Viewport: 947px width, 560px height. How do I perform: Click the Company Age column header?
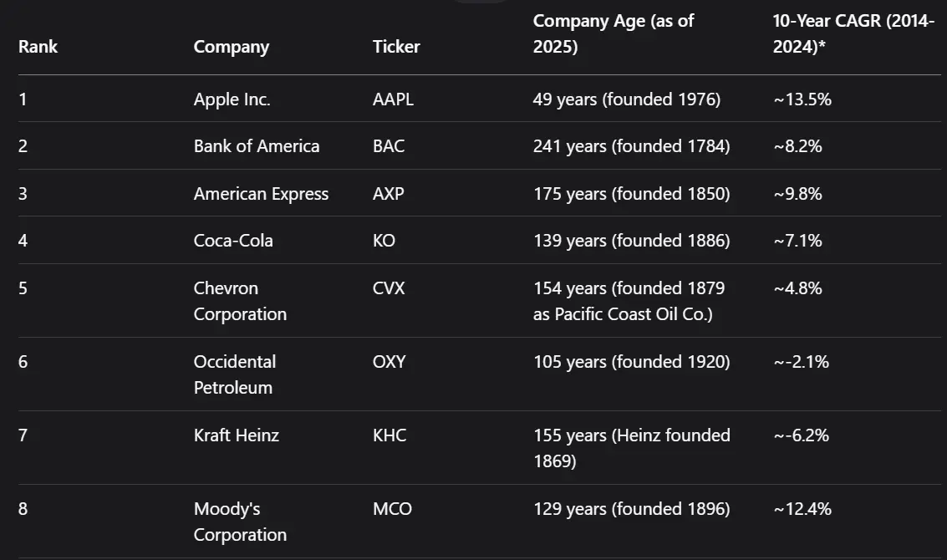click(x=613, y=33)
